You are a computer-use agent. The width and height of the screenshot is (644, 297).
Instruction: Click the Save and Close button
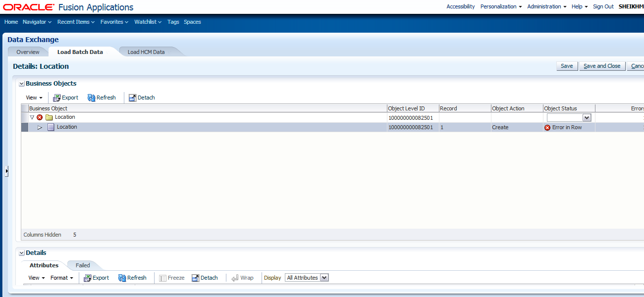click(602, 65)
